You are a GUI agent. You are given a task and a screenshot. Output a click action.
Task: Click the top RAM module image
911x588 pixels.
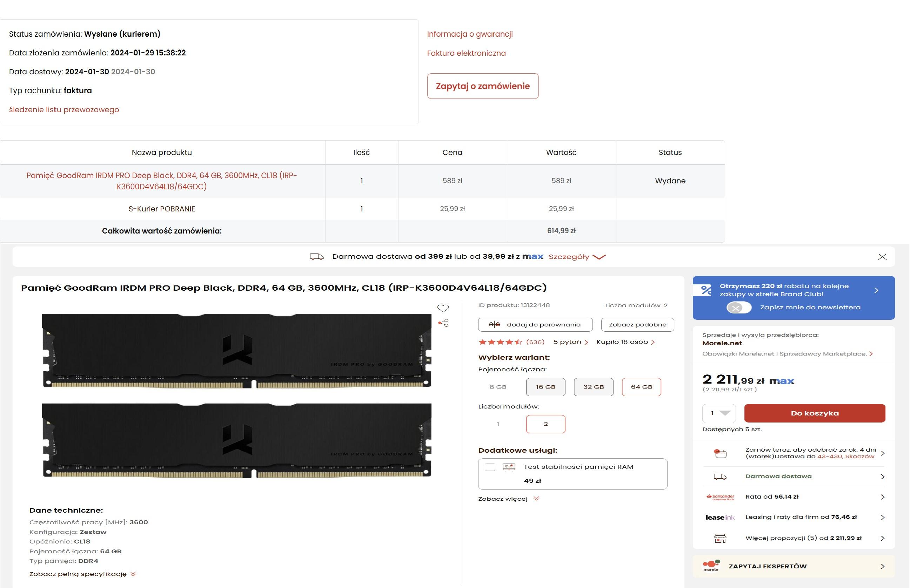[237, 351]
